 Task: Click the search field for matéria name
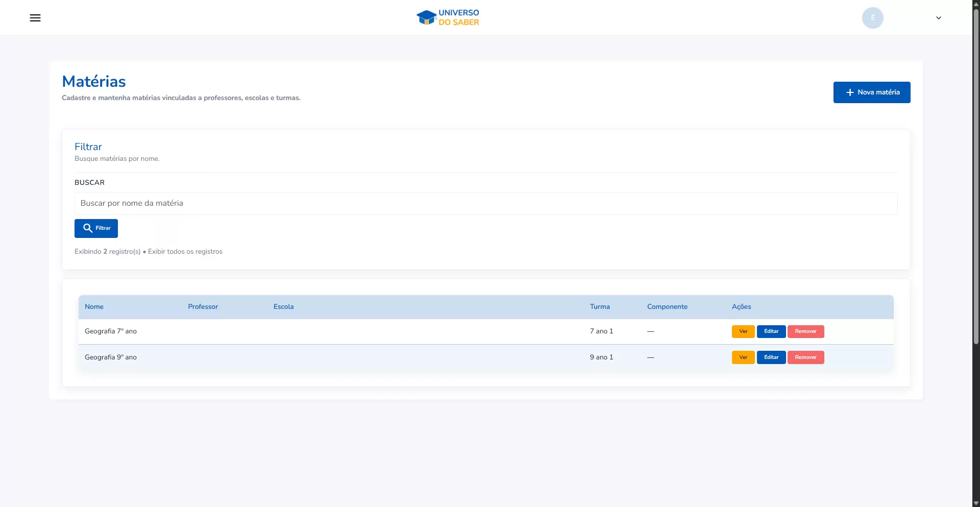(x=485, y=203)
